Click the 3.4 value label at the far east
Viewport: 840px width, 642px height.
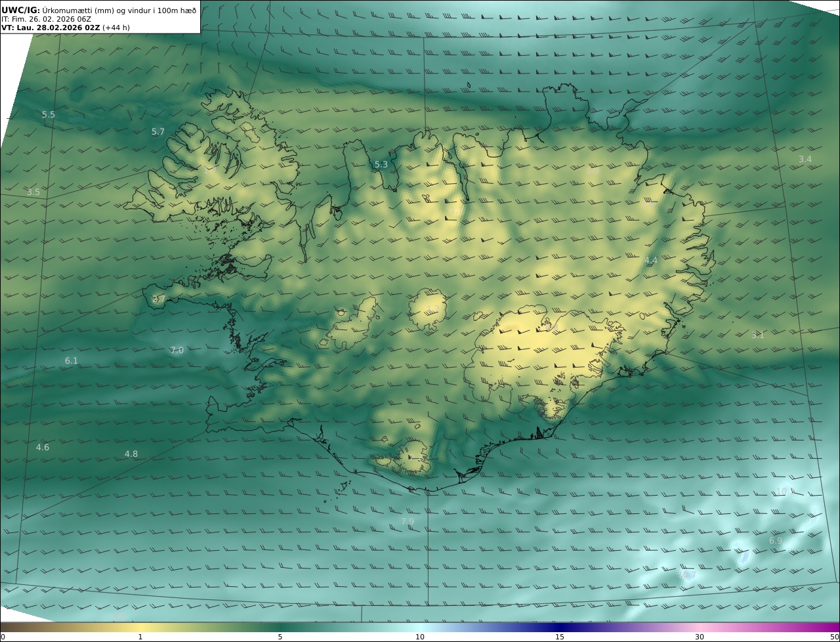(805, 160)
